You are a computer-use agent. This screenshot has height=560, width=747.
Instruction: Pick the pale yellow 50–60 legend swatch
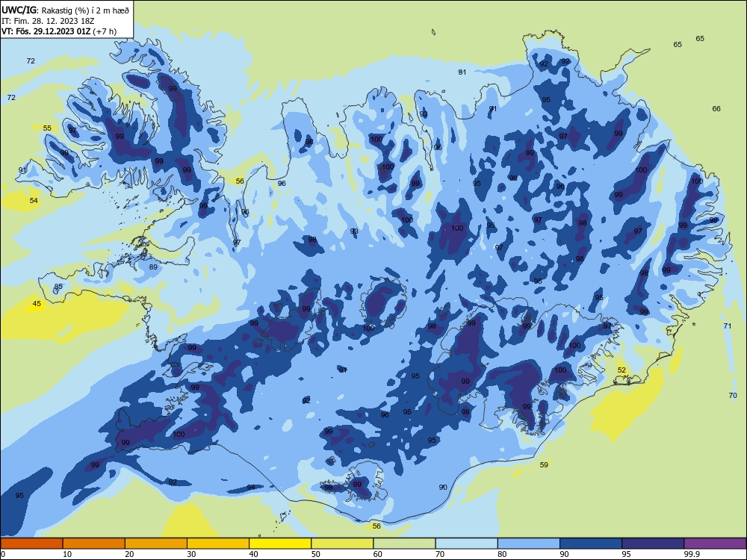342,544
